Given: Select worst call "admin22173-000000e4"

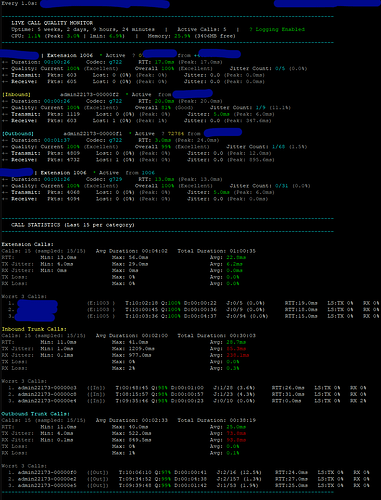Looking at the screenshot, I should click(x=47, y=401).
